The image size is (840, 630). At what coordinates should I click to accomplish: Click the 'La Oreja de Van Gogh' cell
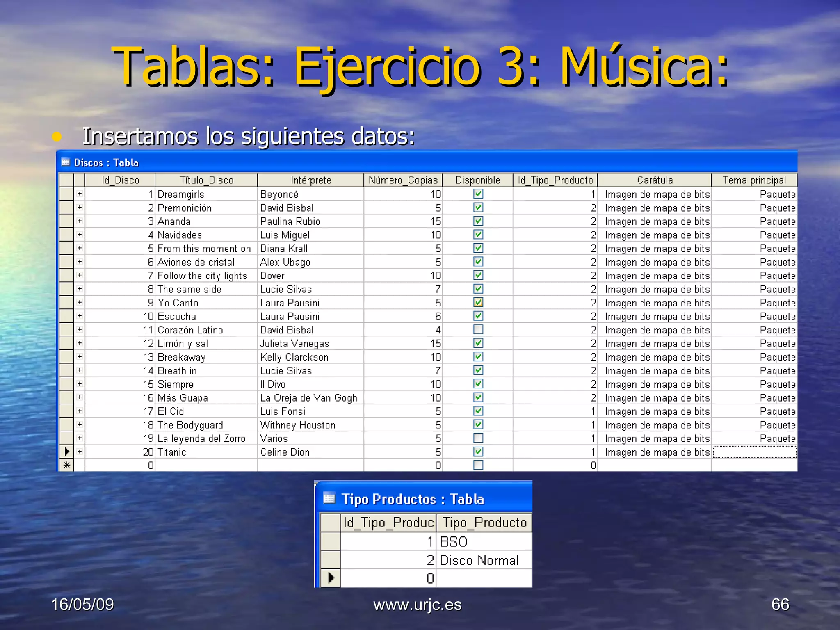310,397
